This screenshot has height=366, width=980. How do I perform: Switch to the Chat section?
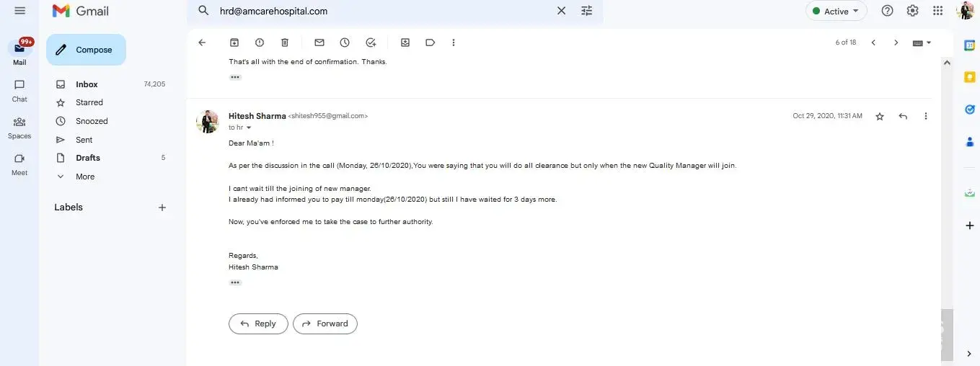coord(19,90)
